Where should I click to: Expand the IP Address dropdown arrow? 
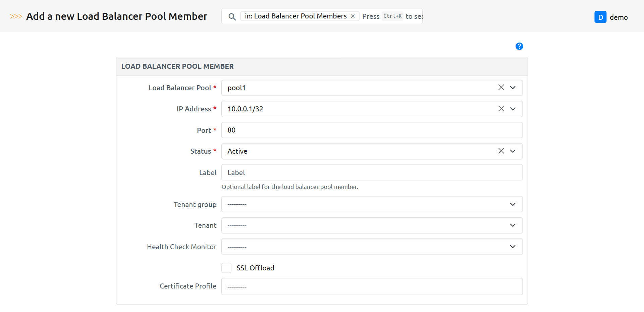(513, 109)
